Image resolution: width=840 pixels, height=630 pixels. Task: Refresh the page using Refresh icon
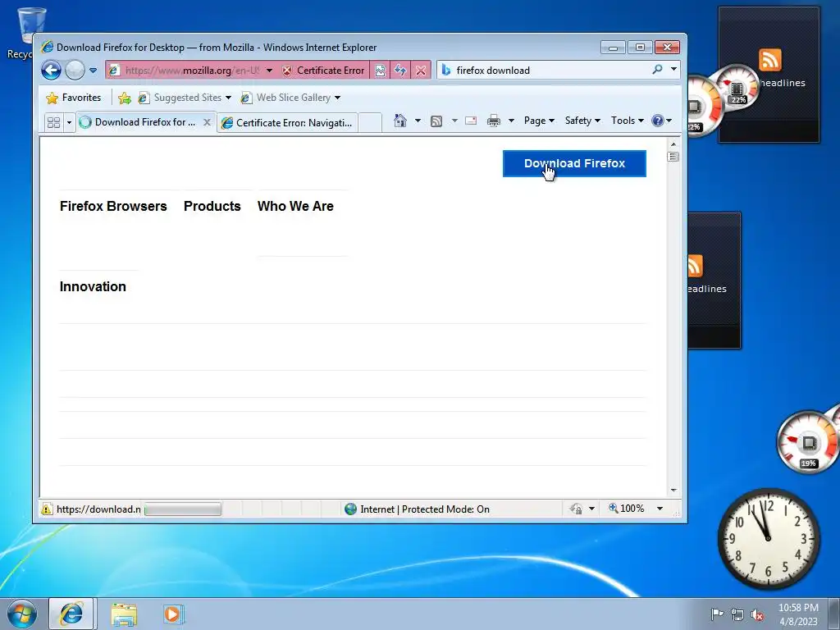(400, 71)
